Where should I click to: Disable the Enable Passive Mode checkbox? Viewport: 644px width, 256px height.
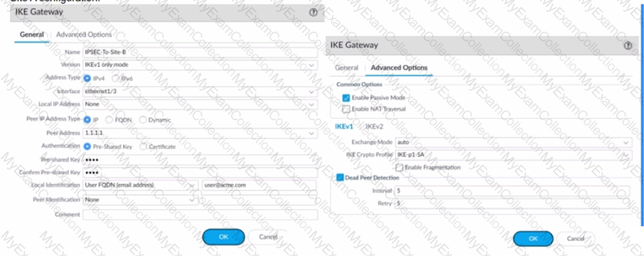pyautogui.click(x=346, y=98)
